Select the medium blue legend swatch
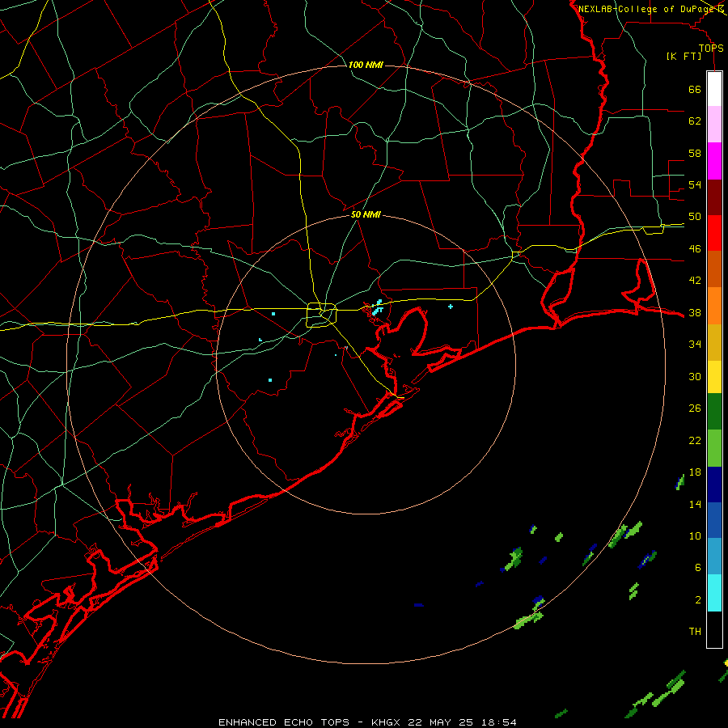Image resolution: width=728 pixels, height=728 pixels. coord(714,520)
